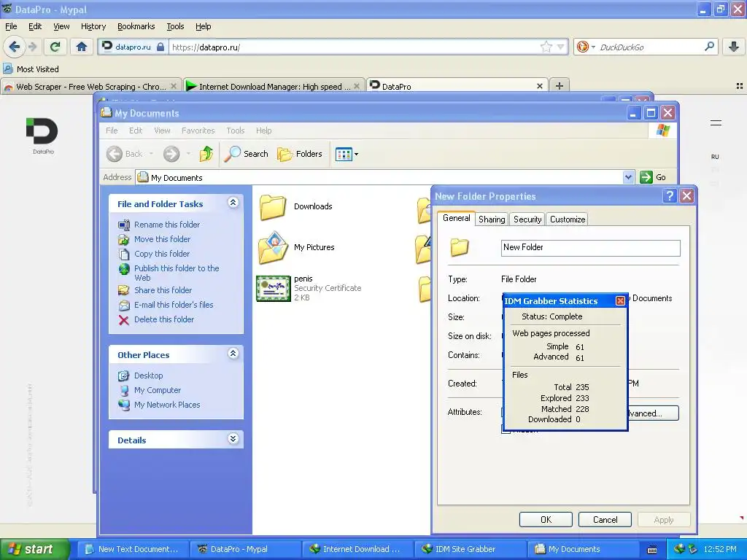
Task: Switch to Internet Download Manager tab
Action: point(274,86)
